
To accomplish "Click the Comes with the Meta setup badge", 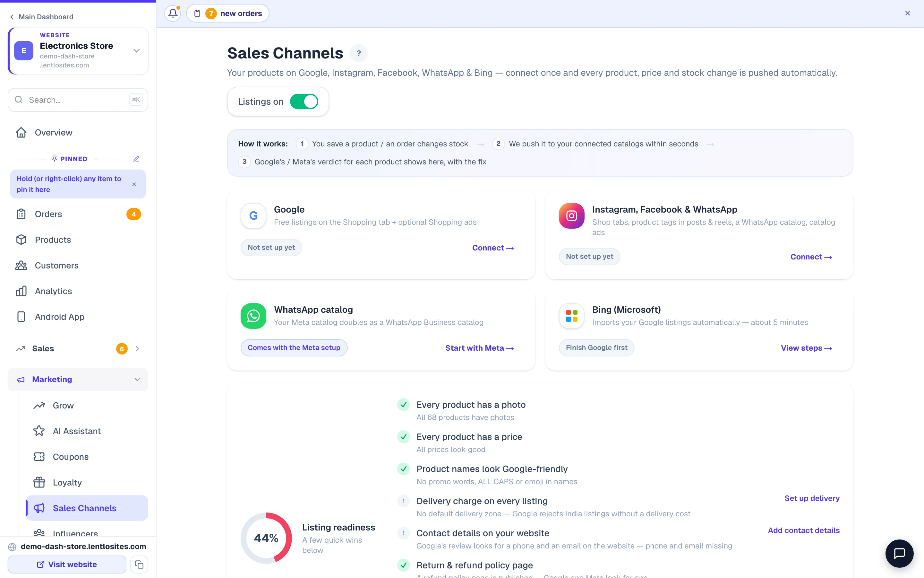I will coord(294,347).
